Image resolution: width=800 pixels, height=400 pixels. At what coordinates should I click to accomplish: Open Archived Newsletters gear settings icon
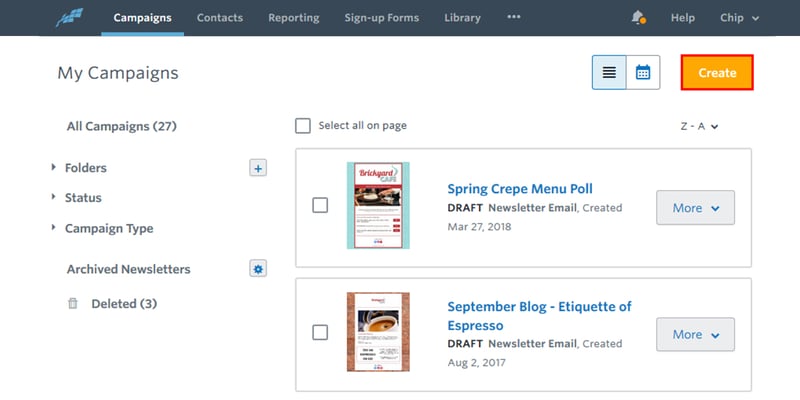pyautogui.click(x=258, y=269)
